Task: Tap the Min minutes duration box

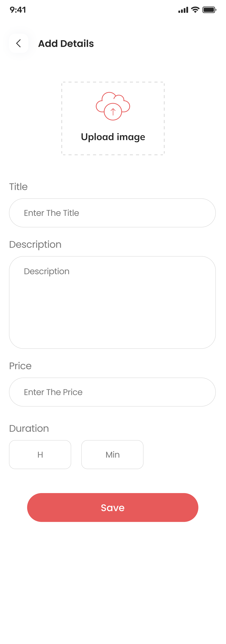Action: [112, 454]
